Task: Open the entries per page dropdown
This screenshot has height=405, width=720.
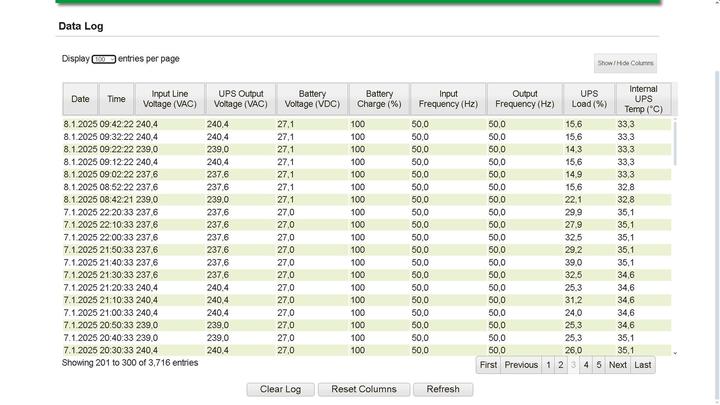Action: point(104,60)
